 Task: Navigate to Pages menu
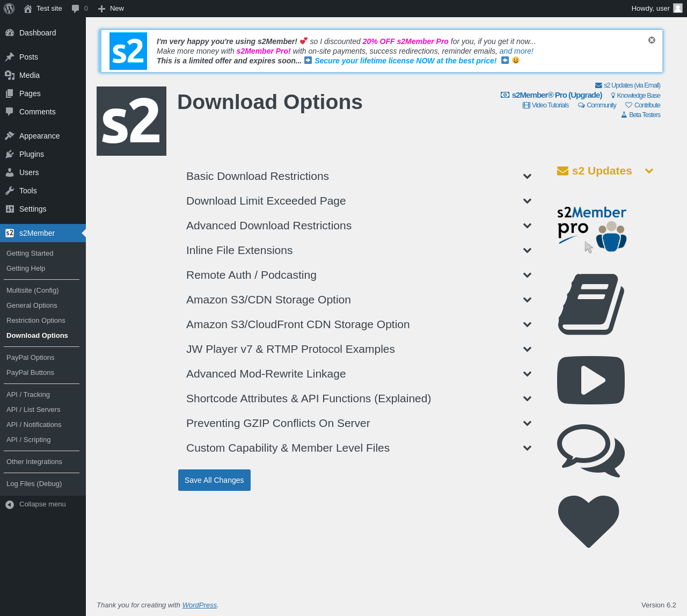[43, 93]
